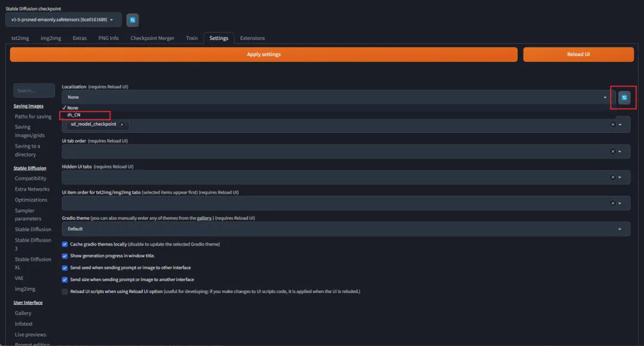
Task: Click the Apply settings button
Action: (x=264, y=54)
